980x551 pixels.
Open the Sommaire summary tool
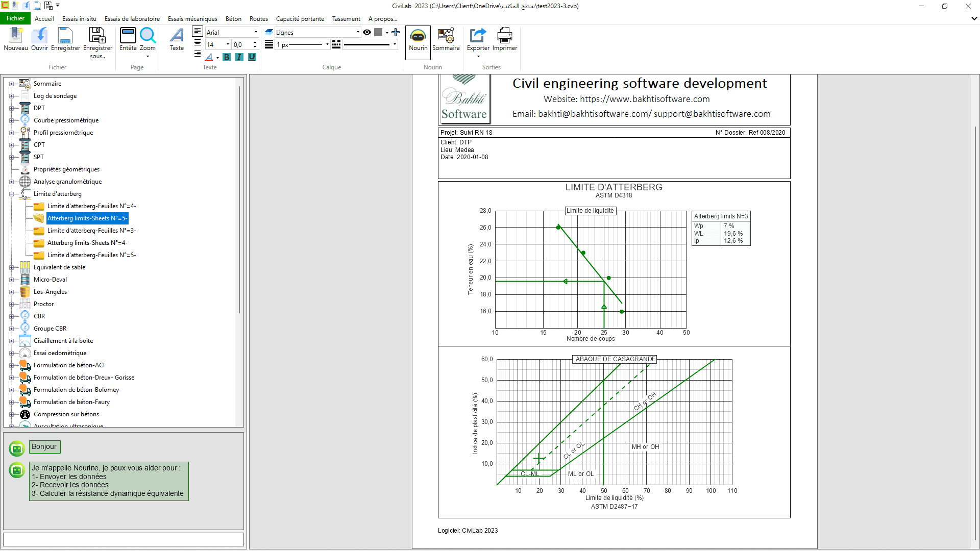coord(446,39)
